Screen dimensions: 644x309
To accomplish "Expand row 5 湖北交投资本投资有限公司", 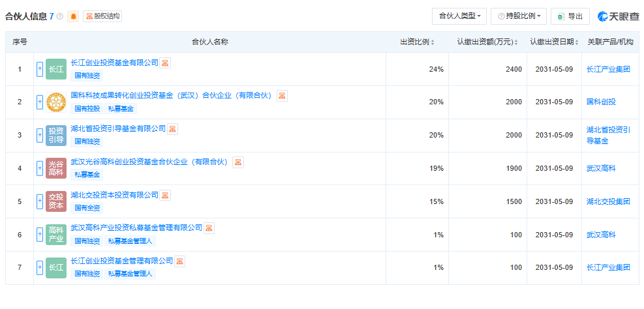I will (x=40, y=201).
